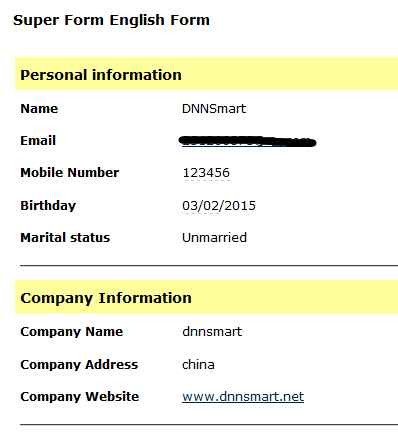
Task: Click the Company Address field label
Action: tap(79, 364)
